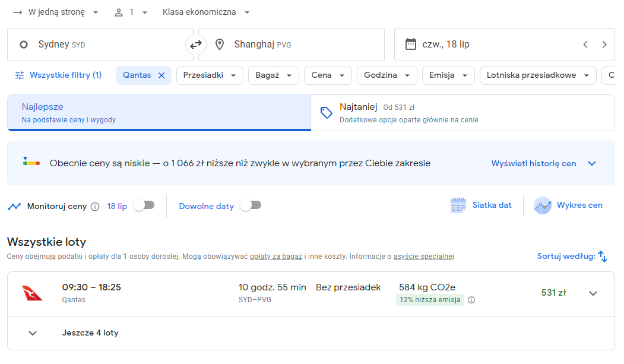Screen dimensions: 624x364
Task: Go to previous departure date
Action: coord(585,45)
